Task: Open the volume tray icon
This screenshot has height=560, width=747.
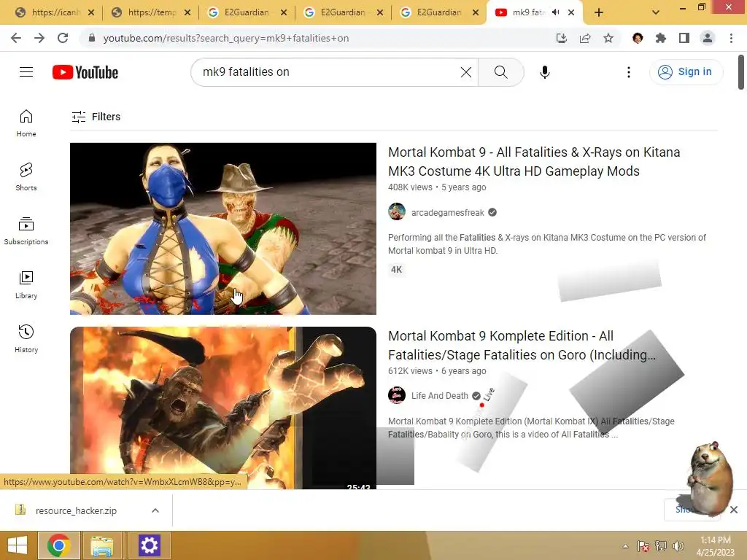Action: pos(678,546)
